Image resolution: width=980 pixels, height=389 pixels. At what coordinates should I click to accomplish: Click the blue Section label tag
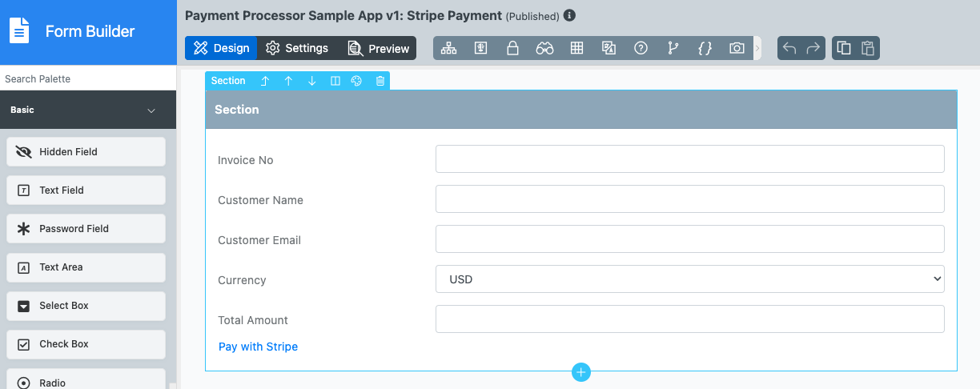pyautogui.click(x=228, y=81)
